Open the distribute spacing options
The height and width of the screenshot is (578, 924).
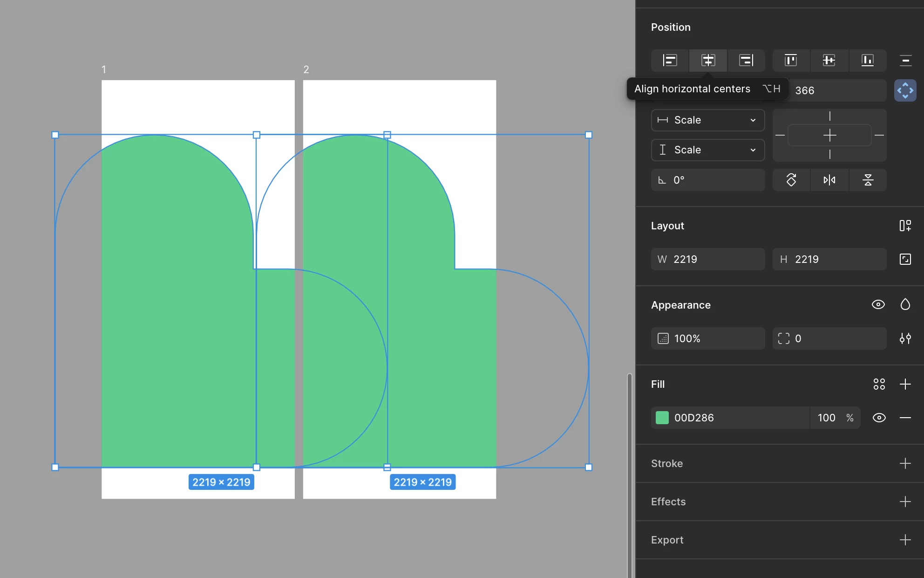(905, 60)
